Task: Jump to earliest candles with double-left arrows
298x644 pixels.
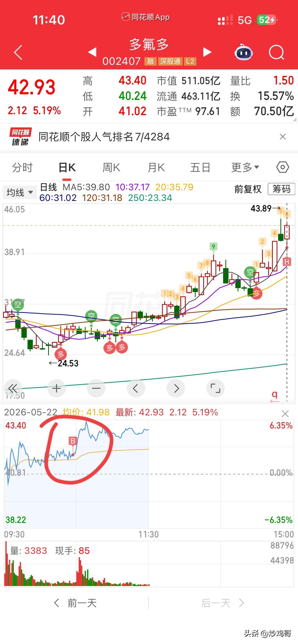Action: (13, 388)
